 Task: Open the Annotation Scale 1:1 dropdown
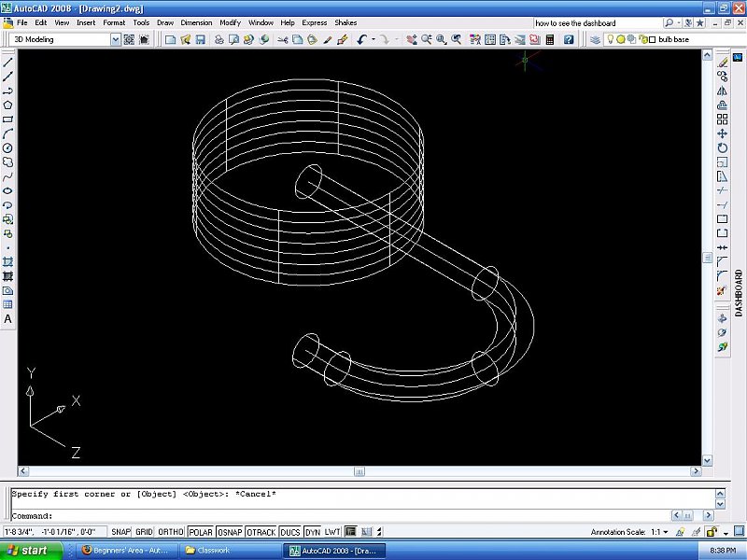tap(666, 532)
